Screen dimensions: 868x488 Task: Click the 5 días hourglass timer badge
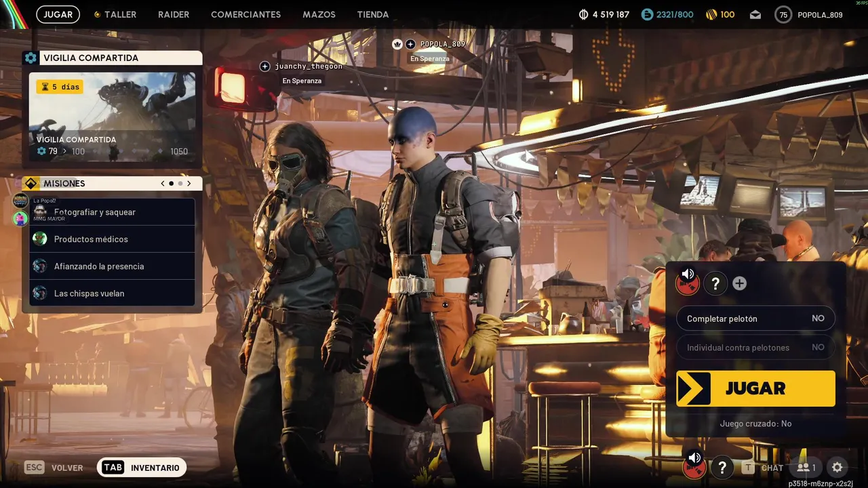pyautogui.click(x=60, y=87)
